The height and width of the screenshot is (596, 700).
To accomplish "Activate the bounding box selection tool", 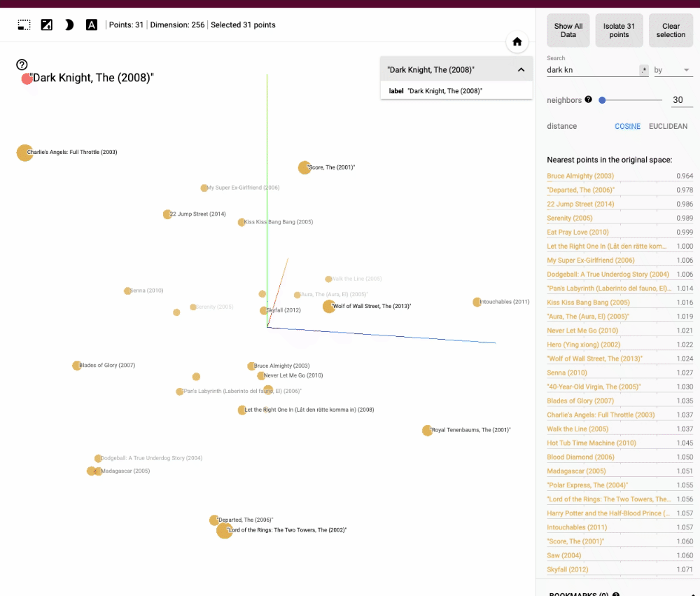I will tap(24, 25).
